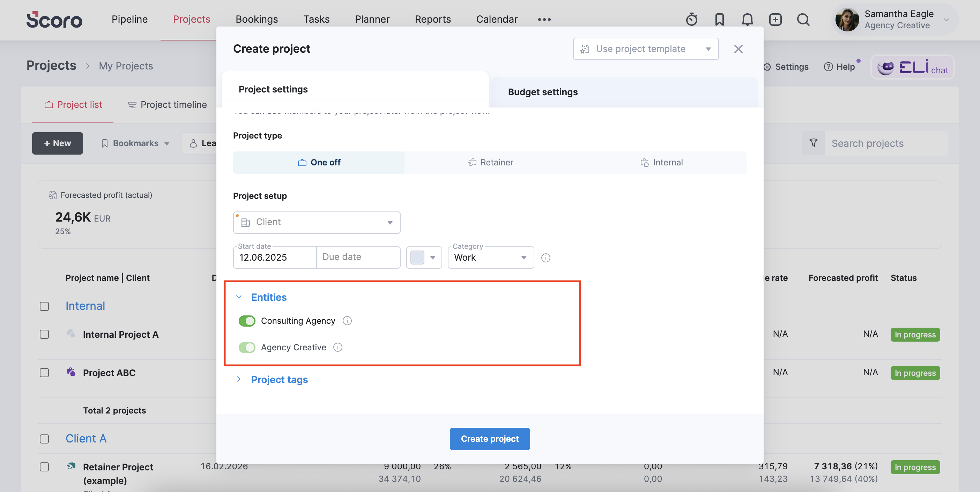The width and height of the screenshot is (980, 492).
Task: Open the Client A group link
Action: coord(86,438)
